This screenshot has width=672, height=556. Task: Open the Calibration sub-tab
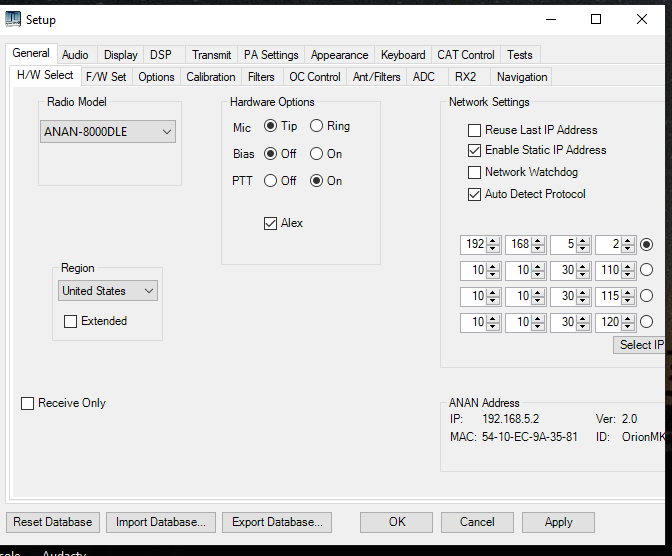tap(211, 77)
